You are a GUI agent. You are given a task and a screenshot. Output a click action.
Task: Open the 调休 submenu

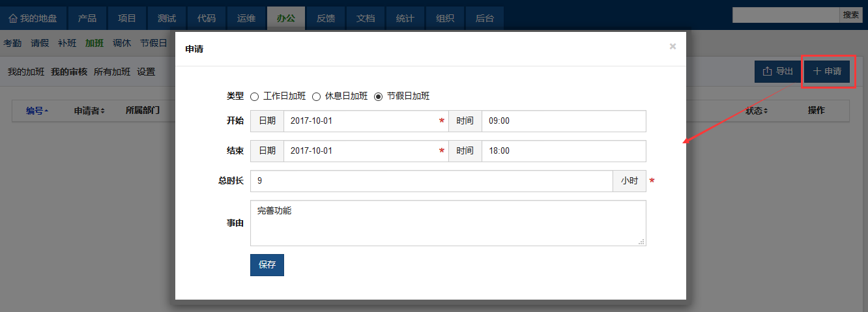[x=122, y=44]
